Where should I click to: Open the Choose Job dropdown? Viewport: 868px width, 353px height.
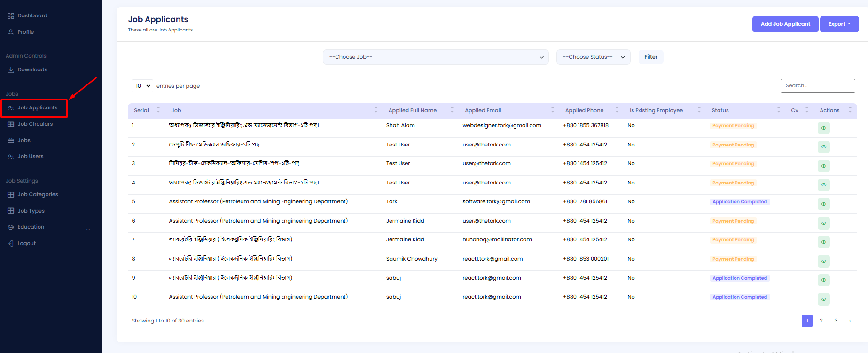point(435,57)
